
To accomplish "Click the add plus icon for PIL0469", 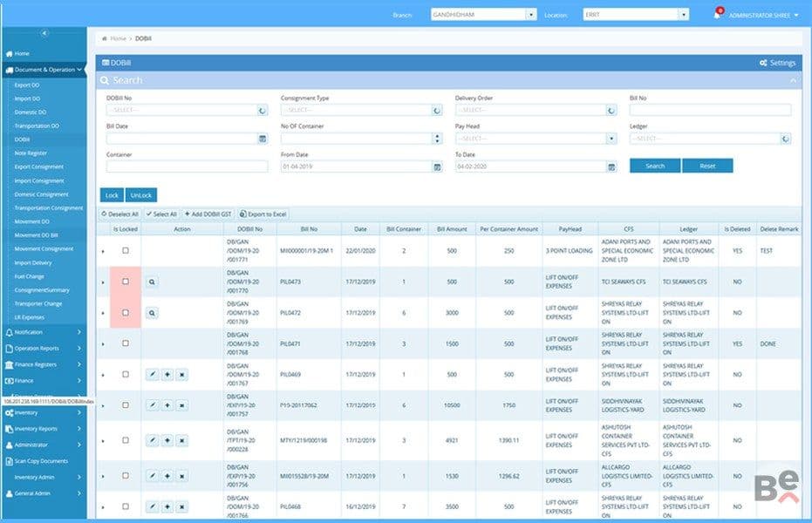I will click(167, 375).
